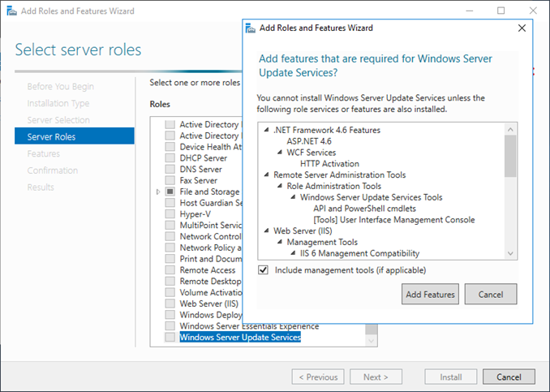This screenshot has width=550, height=392.
Task: Click the features list vertical scrollbar thumb
Action: [x=510, y=156]
